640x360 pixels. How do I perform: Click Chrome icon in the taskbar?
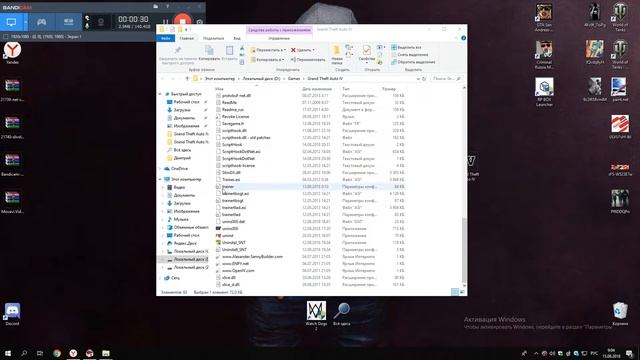pyautogui.click(x=57, y=353)
